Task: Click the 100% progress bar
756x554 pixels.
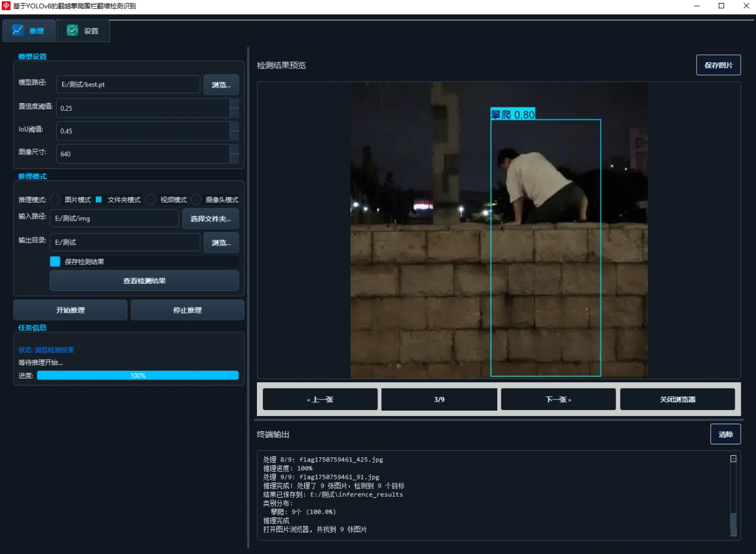Action: click(x=138, y=375)
